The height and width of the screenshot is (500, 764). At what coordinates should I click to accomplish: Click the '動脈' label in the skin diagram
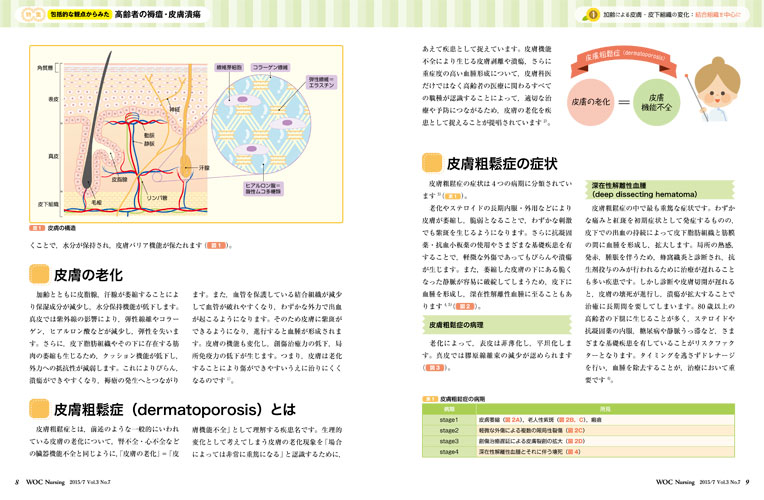149,135
